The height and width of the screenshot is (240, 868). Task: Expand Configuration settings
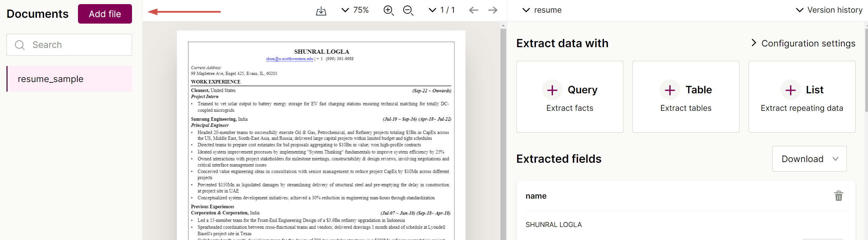pyautogui.click(x=803, y=43)
